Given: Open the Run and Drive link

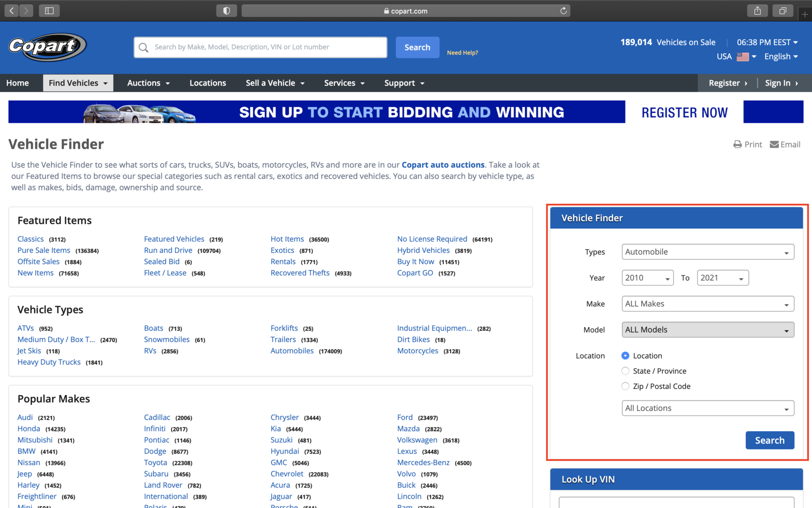Looking at the screenshot, I should (x=168, y=250).
